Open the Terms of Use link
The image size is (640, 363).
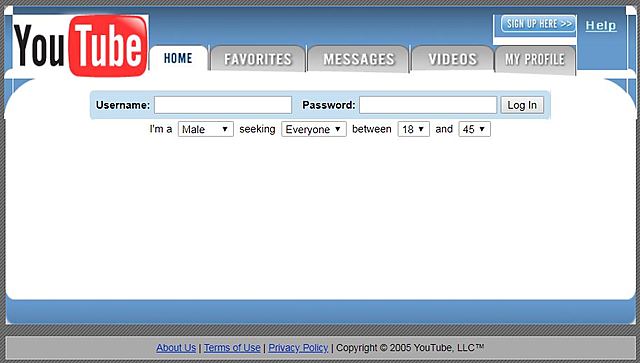(232, 348)
